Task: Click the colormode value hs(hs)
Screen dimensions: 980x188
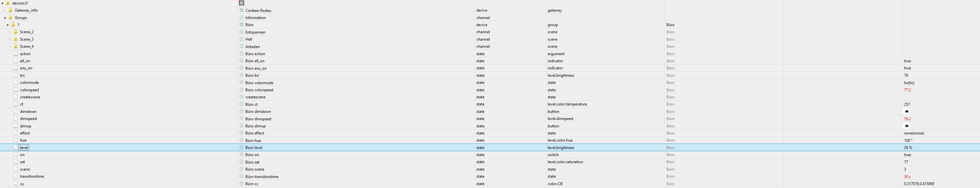Action: click(x=909, y=83)
